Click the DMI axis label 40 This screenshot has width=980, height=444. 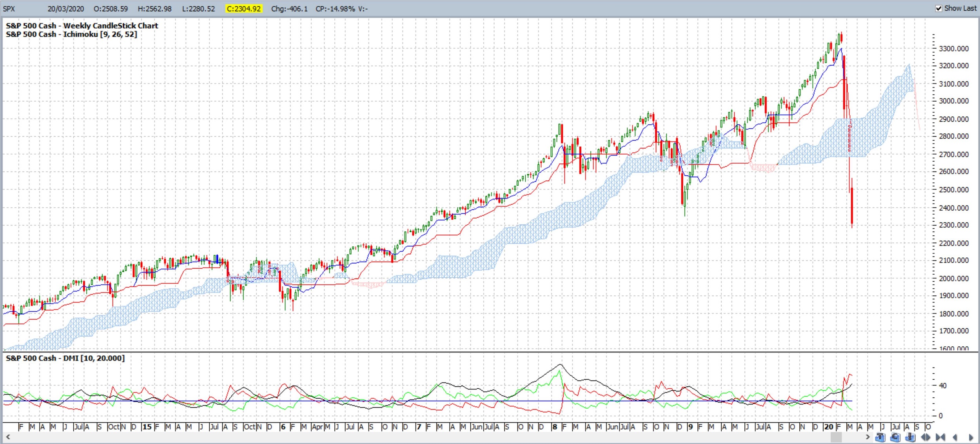tap(943, 386)
